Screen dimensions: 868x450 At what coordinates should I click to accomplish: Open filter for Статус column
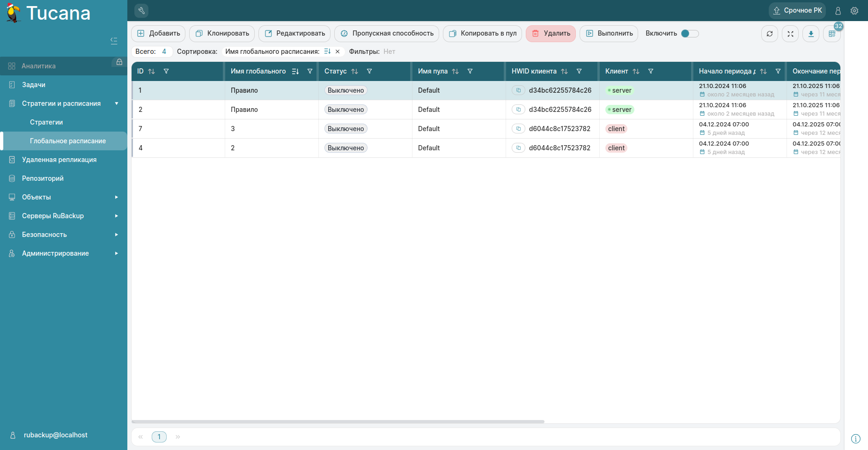(x=369, y=72)
